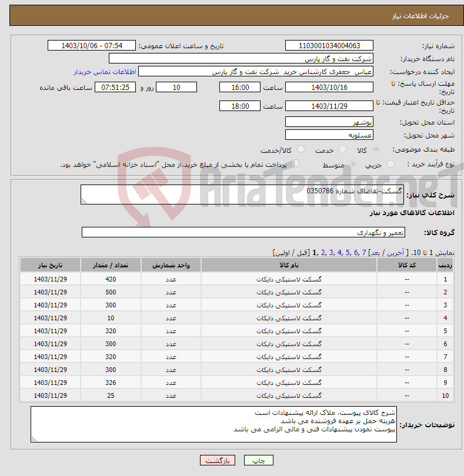The height and width of the screenshot is (476, 464).
Task: Click the تاریخ نیاز column header
Action: coord(50,265)
